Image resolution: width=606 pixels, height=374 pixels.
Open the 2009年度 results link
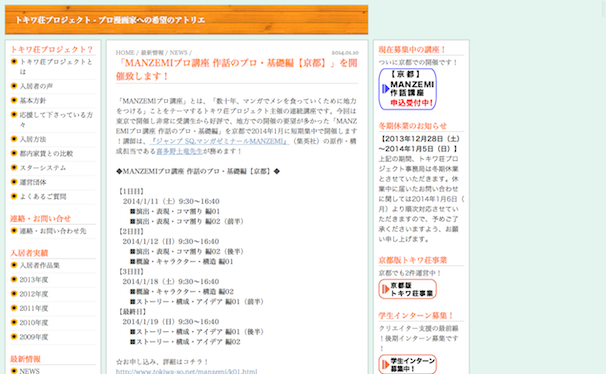(34, 337)
